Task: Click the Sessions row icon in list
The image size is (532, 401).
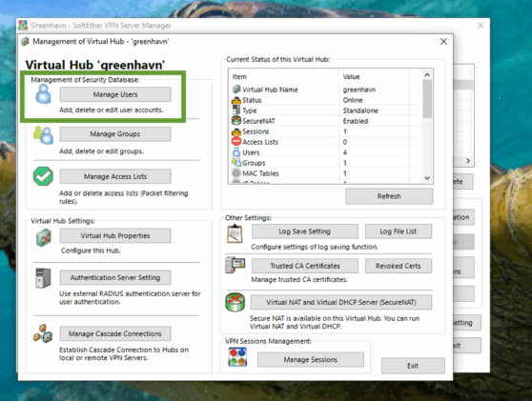Action: click(236, 131)
